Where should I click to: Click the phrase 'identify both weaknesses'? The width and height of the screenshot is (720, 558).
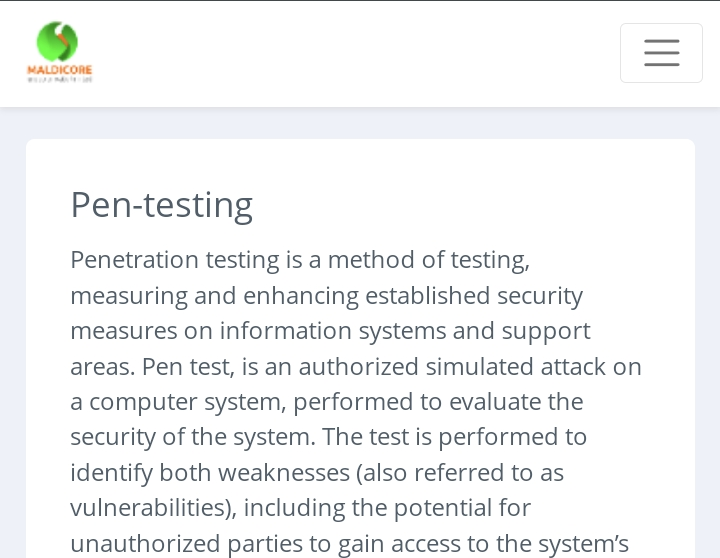tap(208, 473)
